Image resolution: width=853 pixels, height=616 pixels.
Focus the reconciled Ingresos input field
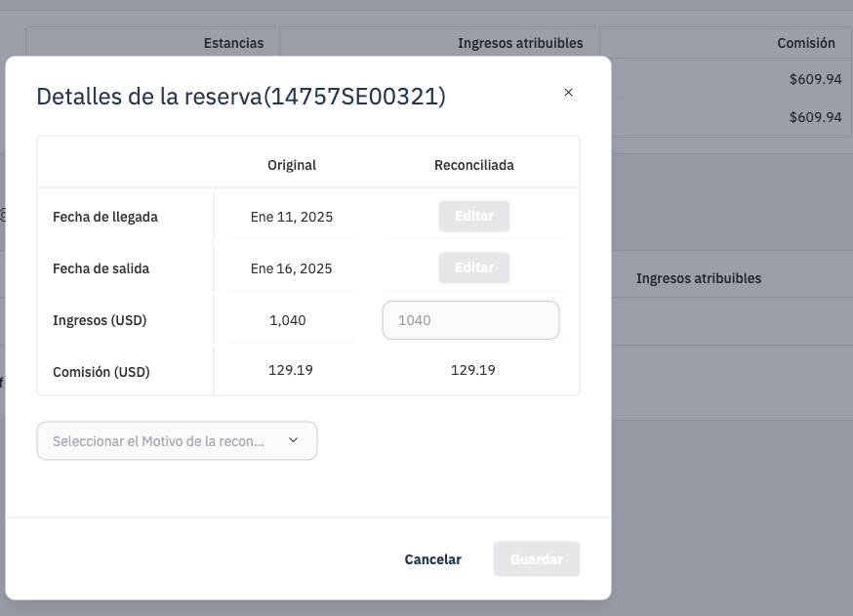coord(470,320)
